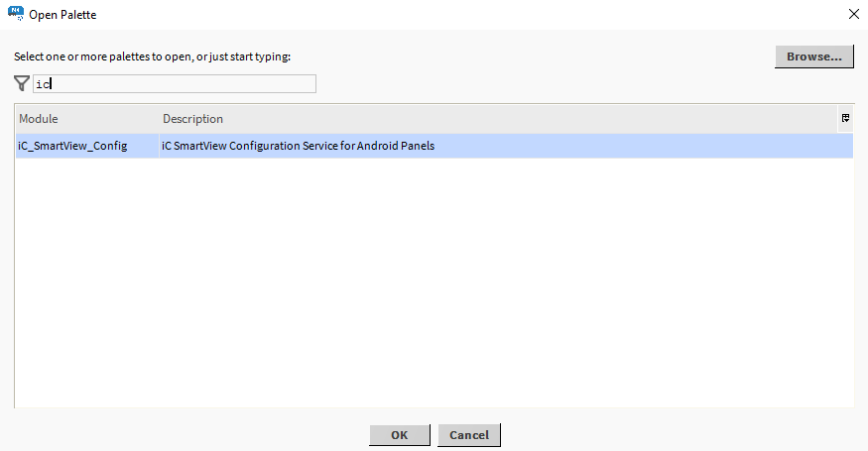Click blank area between filter field and Browse

point(546,84)
